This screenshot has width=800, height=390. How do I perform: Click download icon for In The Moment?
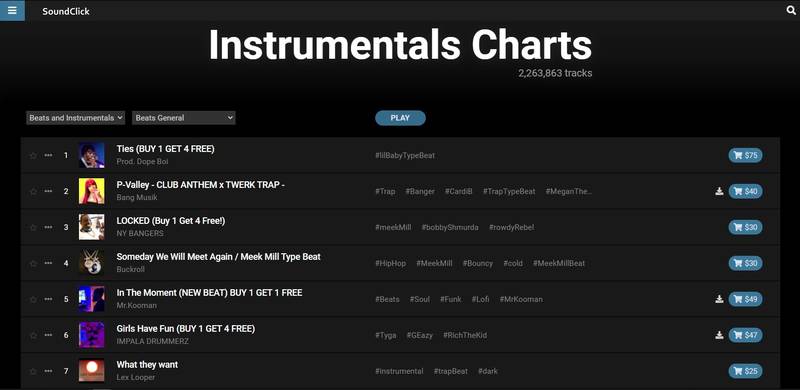pyautogui.click(x=719, y=299)
